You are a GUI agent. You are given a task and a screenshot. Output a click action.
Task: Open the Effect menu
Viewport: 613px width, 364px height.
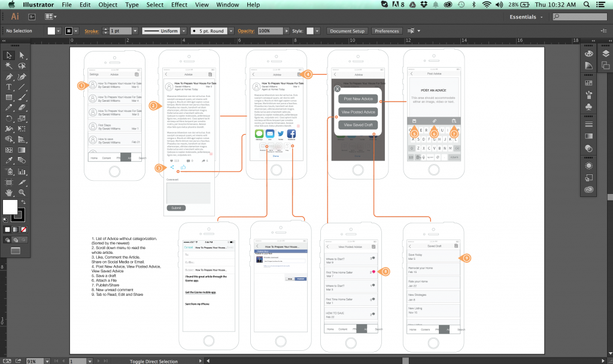(180, 5)
